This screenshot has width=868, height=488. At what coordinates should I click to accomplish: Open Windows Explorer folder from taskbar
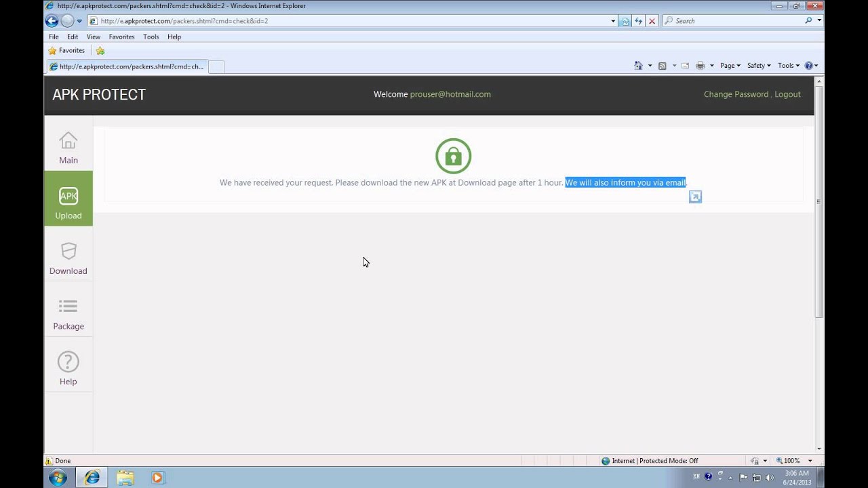pos(125,478)
